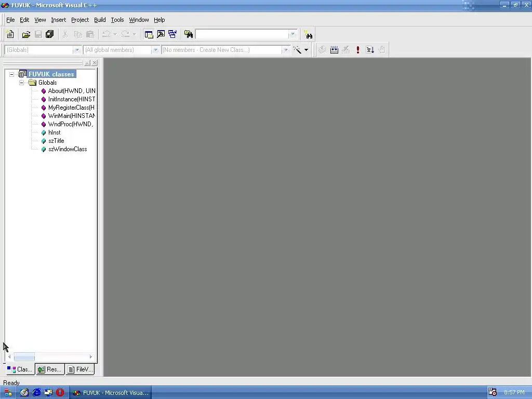Click the Search binoculars icon
Viewport: 532px width, 399px height.
click(308, 34)
